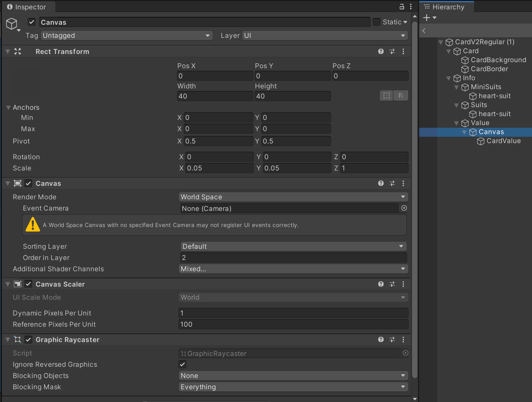Screen dimensions: 532x402
Task: Click the help icon on the Rect Transform component
Action: [x=381, y=51]
